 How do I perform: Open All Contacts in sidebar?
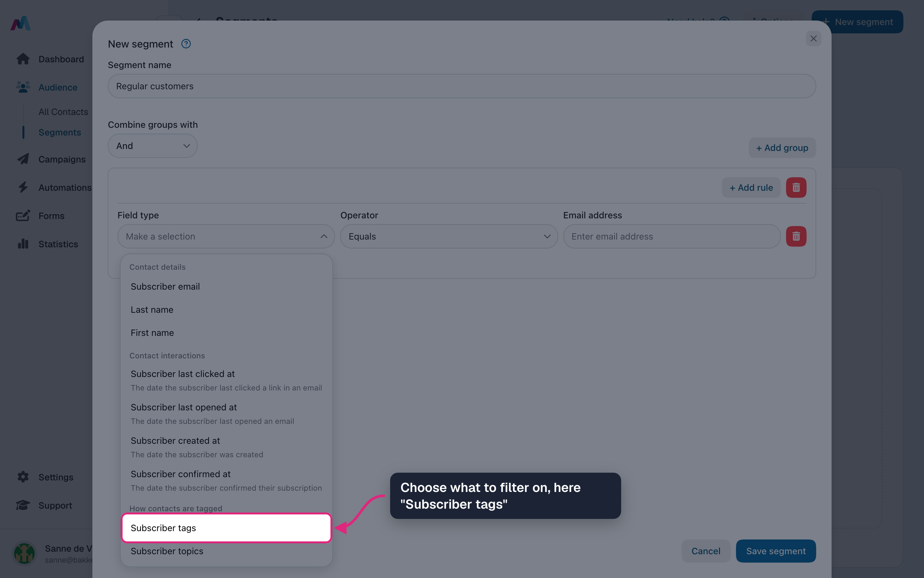point(64,112)
